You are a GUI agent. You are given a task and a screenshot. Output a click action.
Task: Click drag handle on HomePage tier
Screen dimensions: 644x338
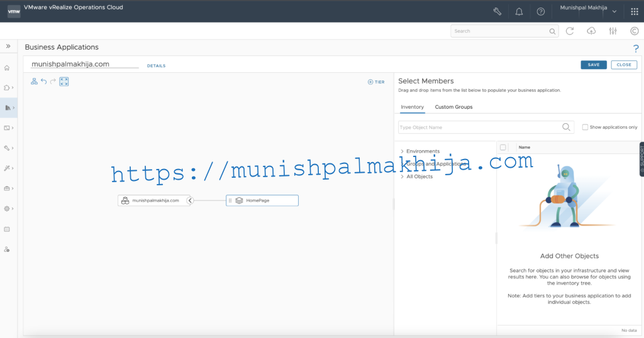pos(230,200)
